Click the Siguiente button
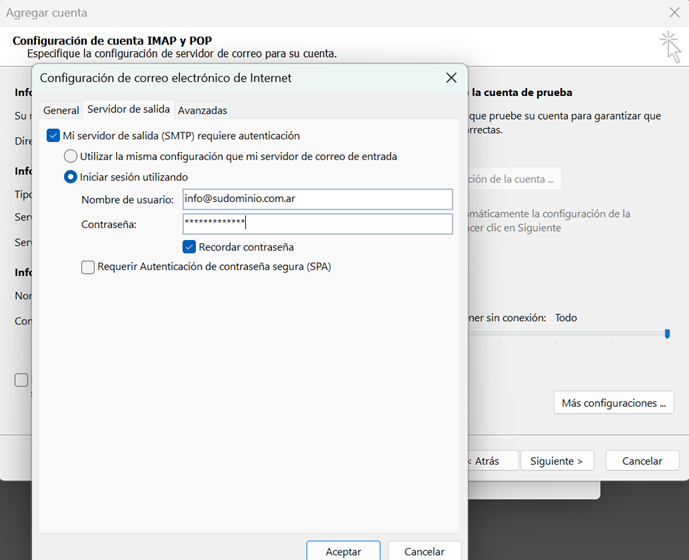Image resolution: width=689 pixels, height=560 pixels. tap(557, 461)
